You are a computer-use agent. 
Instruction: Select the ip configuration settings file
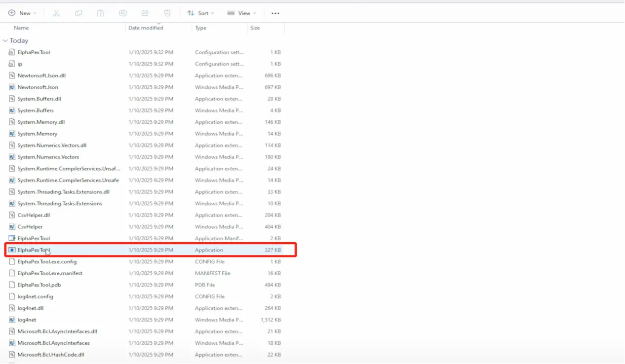click(20, 64)
